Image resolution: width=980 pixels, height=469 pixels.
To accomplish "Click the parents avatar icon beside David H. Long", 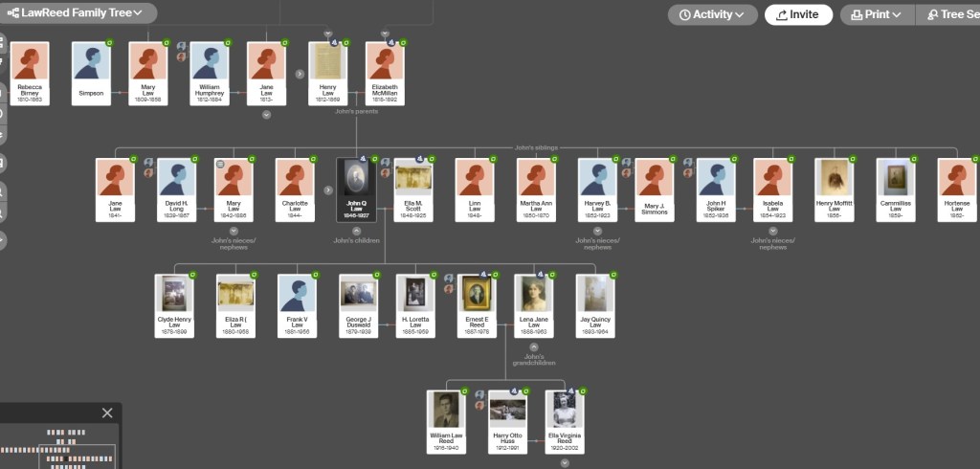I will coord(148,162).
